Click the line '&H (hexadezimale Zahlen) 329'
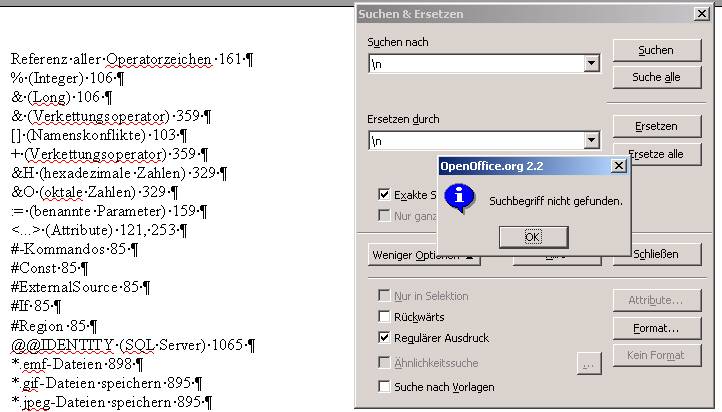This screenshot has height=412, width=722. click(119, 173)
